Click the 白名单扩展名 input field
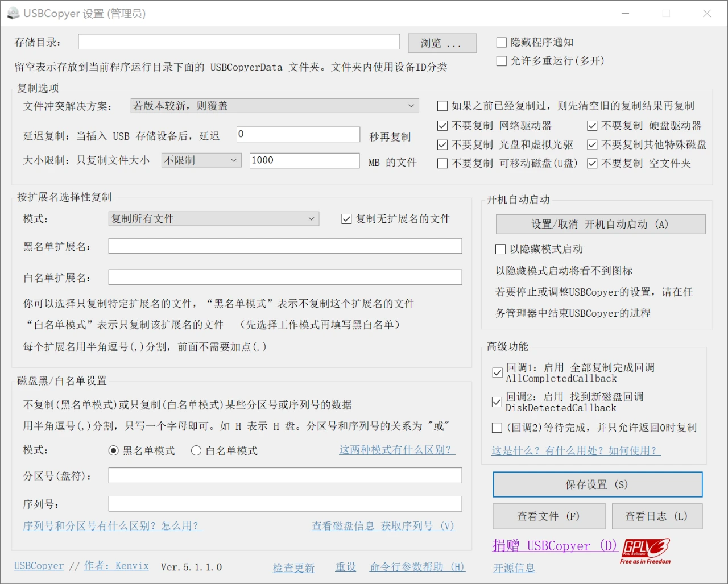The height and width of the screenshot is (584, 728). (285, 277)
